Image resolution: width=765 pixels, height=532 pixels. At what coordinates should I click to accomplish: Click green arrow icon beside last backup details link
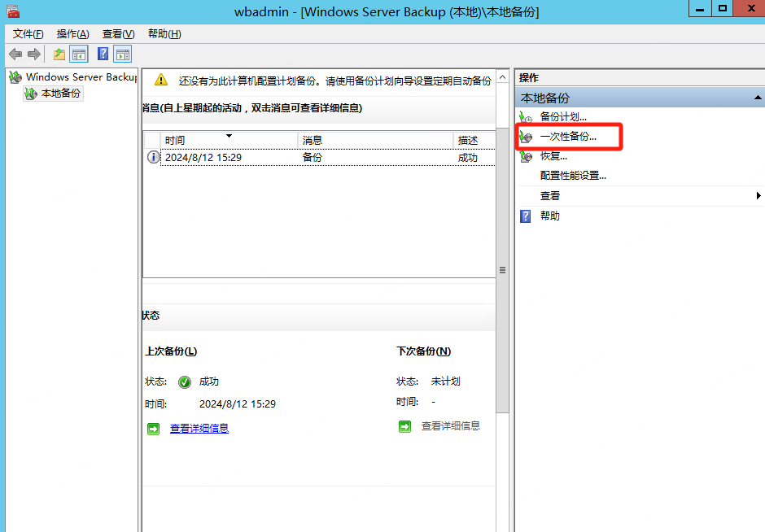tap(153, 429)
